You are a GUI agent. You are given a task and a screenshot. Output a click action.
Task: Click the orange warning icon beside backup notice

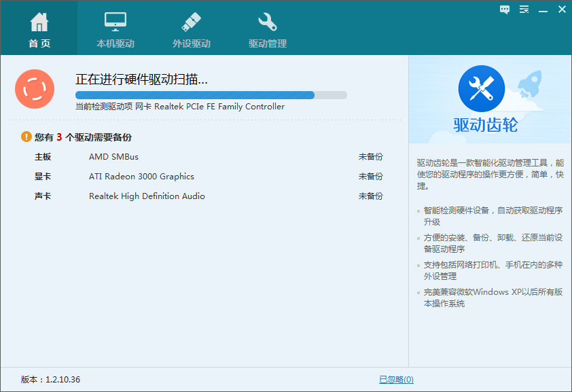tap(26, 137)
